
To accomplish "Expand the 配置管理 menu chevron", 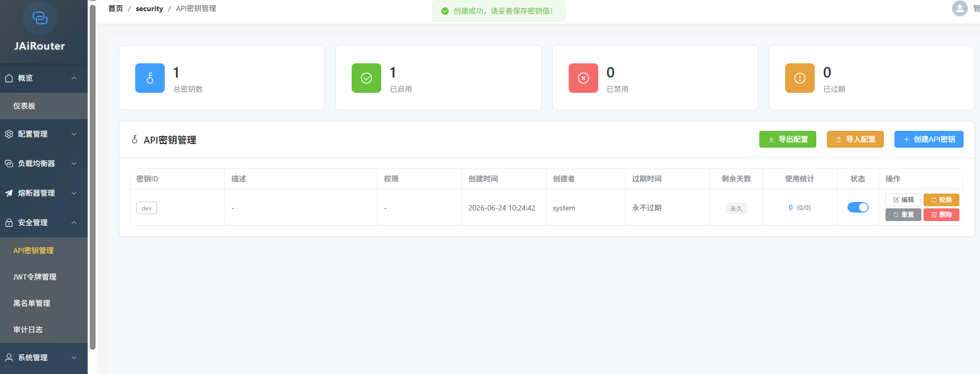I will coord(74,134).
